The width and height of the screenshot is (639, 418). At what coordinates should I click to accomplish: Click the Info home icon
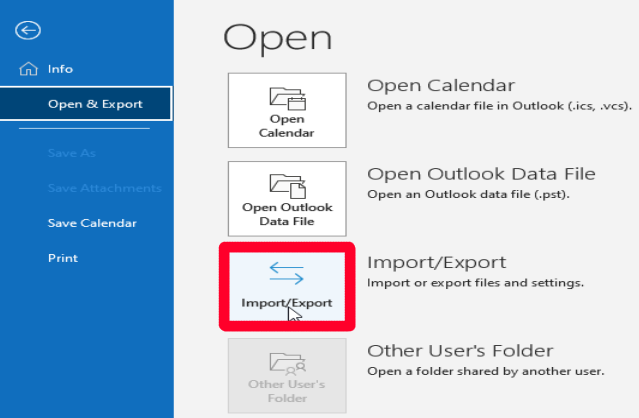27,69
